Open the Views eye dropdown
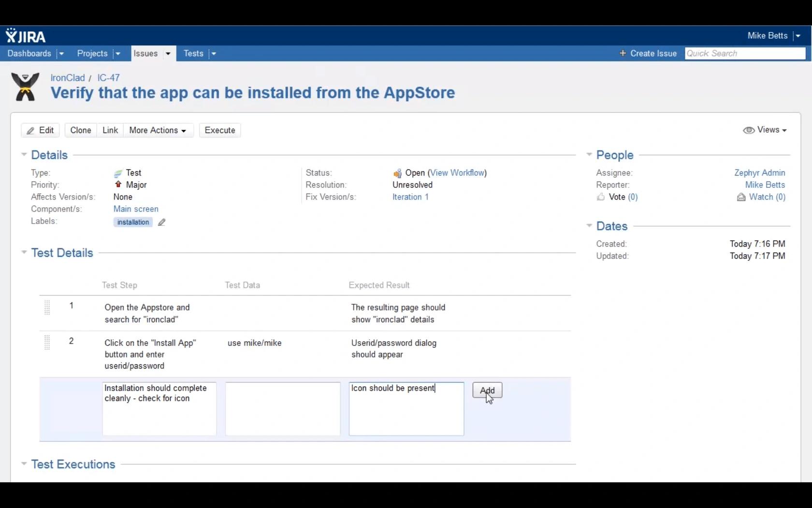Image resolution: width=812 pixels, height=508 pixels. 765,130
